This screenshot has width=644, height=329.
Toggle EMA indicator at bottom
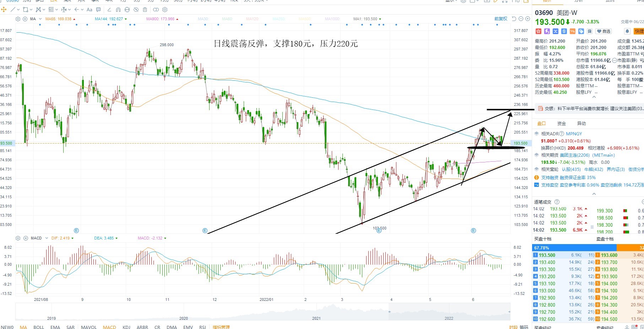(55, 327)
